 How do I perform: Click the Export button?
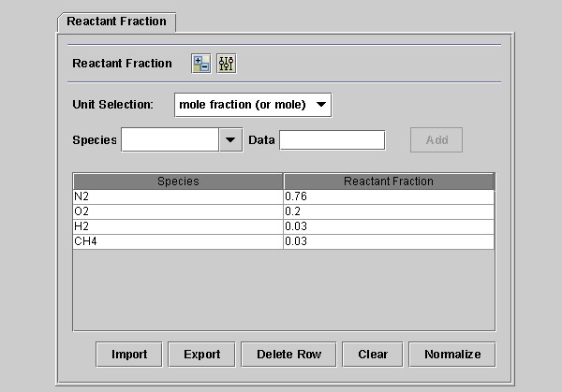pos(201,355)
